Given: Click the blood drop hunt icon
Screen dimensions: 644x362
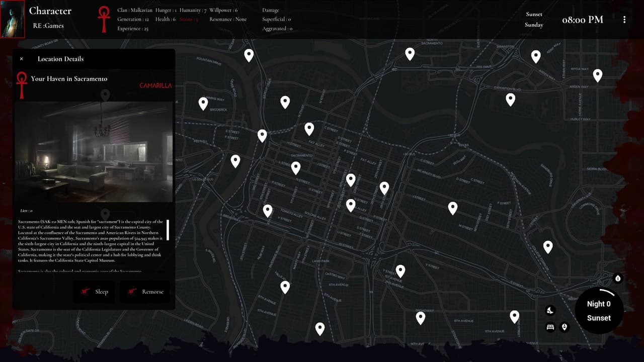Looking at the screenshot, I should 618,279.
